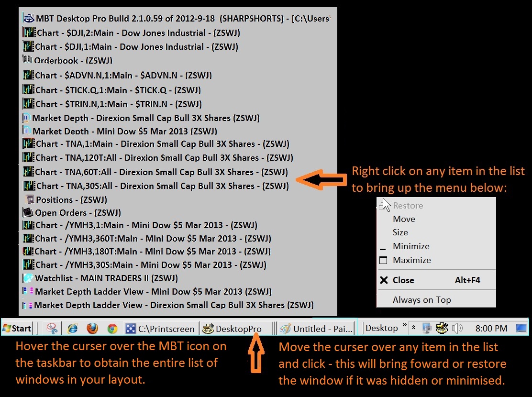This screenshot has height=397, width=532.
Task: Select Size in the window menu
Action: [436, 232]
